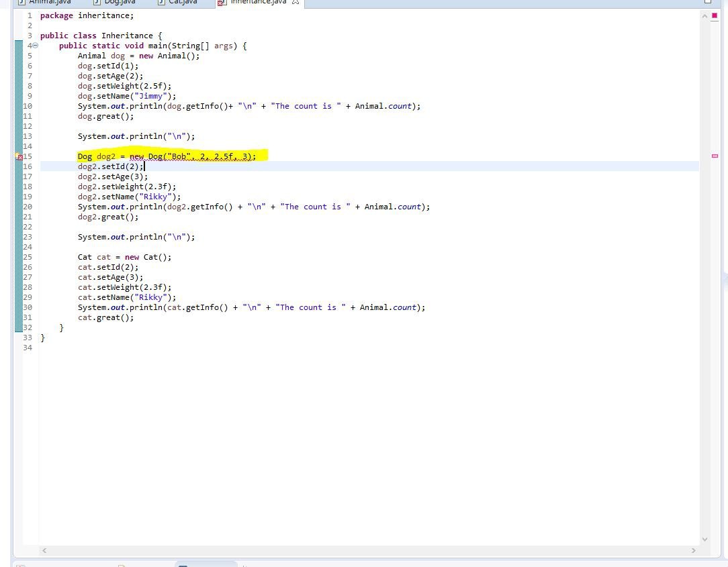The height and width of the screenshot is (567, 728).
Task: Click the 'public static void main' declaration
Action: (152, 46)
